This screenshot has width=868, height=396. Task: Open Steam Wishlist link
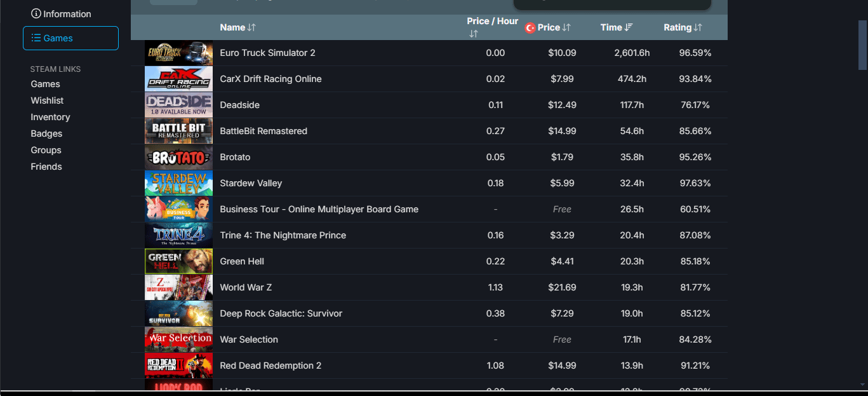pyautogui.click(x=47, y=100)
